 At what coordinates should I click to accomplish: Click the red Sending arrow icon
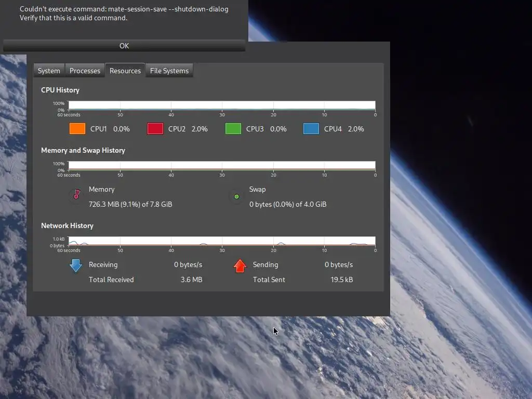pos(240,265)
